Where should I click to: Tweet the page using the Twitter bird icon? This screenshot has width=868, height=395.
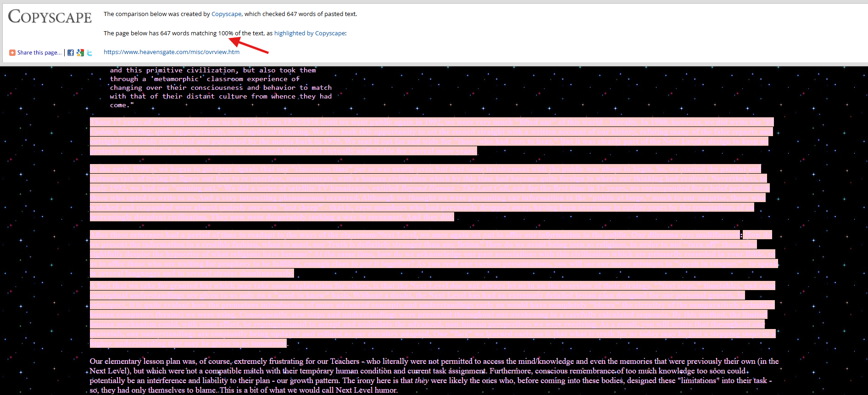89,53
